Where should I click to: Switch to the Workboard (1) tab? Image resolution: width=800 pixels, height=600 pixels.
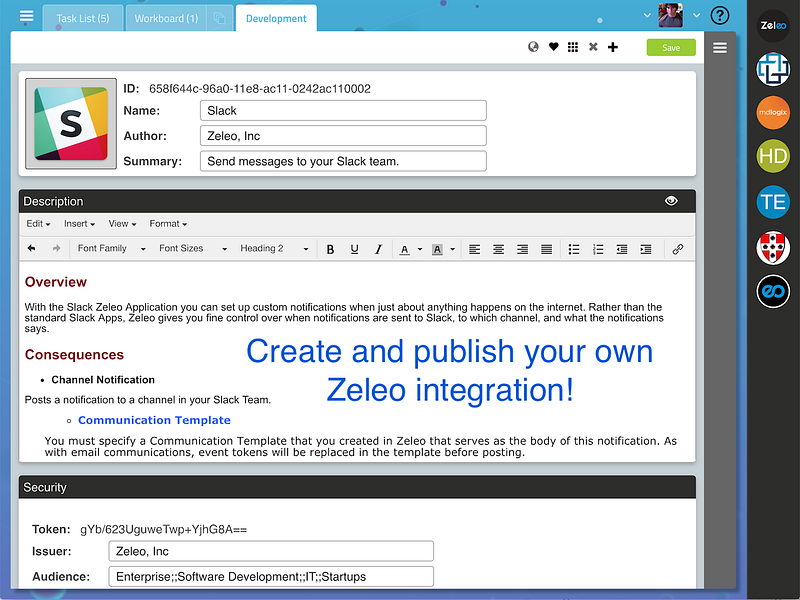tap(166, 18)
